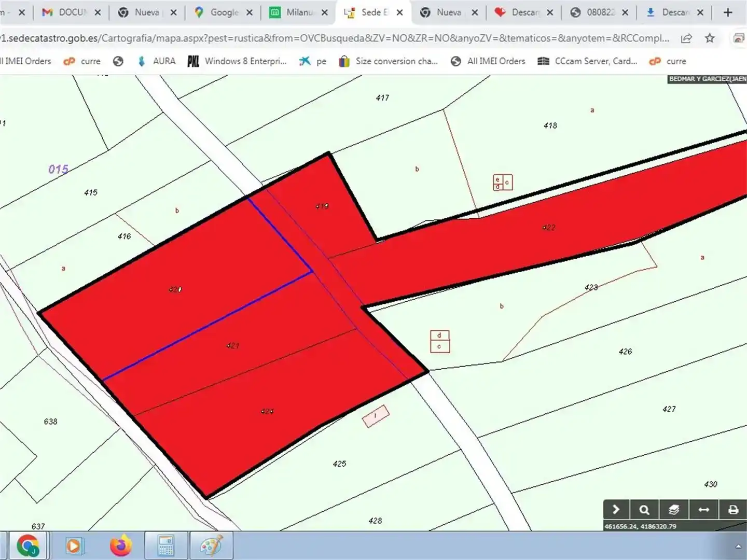
Task: Click parcel number 415
Action: tap(91, 192)
